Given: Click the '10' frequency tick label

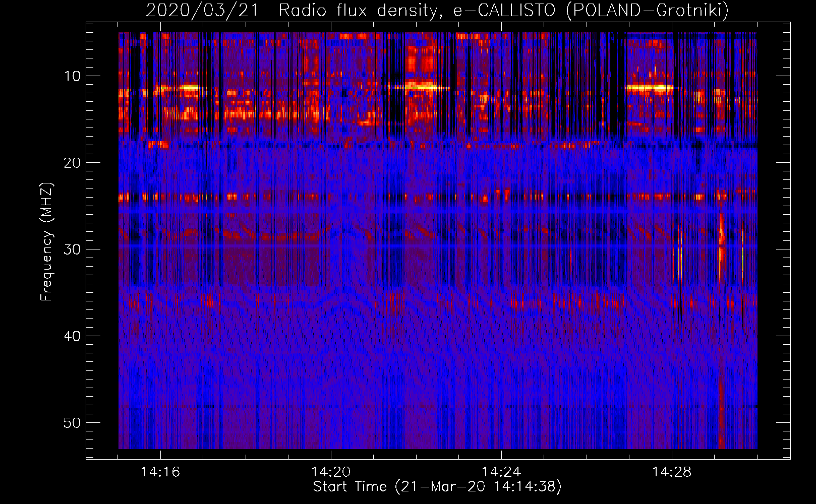Looking at the screenshot, I should (73, 76).
